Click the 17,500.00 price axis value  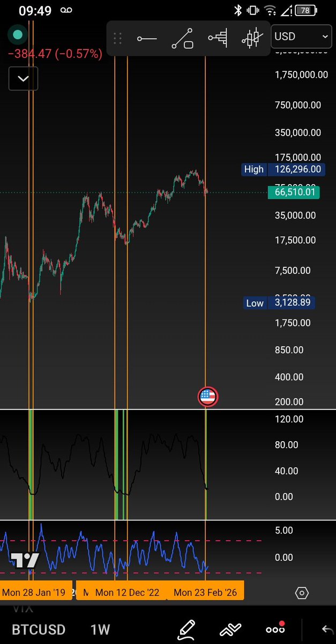pyautogui.click(x=295, y=240)
